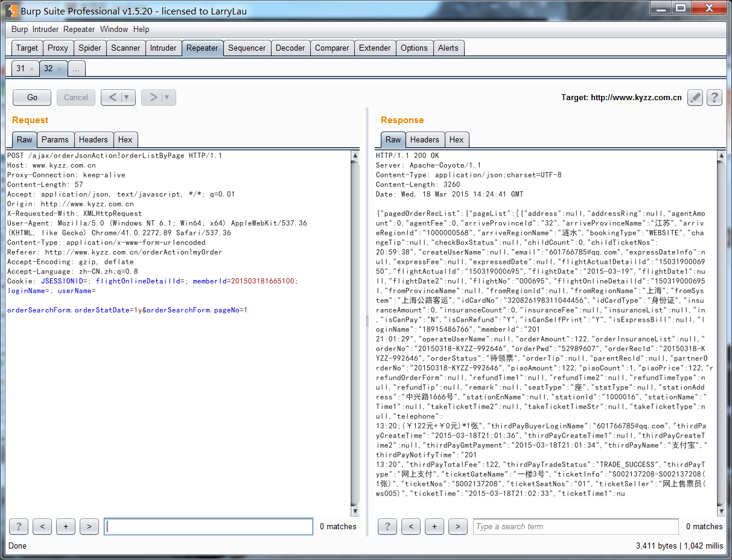The image size is (732, 560).
Task: Click the request pane scroll up arrow
Action: (355, 156)
